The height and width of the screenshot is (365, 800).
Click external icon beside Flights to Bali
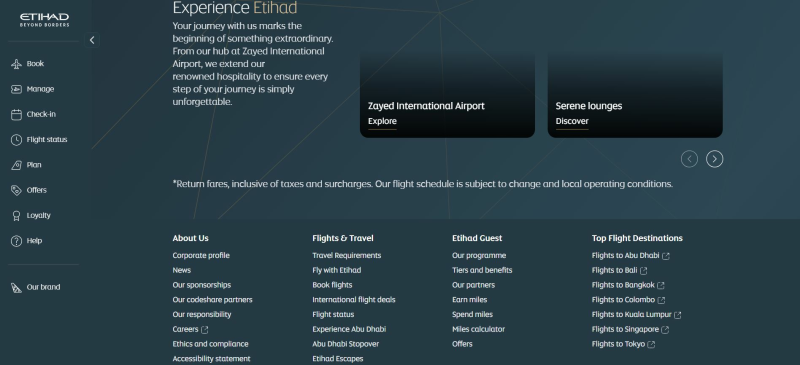643,271
